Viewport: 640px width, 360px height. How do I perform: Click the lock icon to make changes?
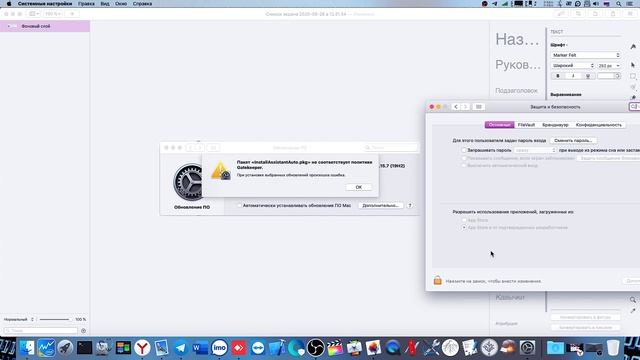438,280
